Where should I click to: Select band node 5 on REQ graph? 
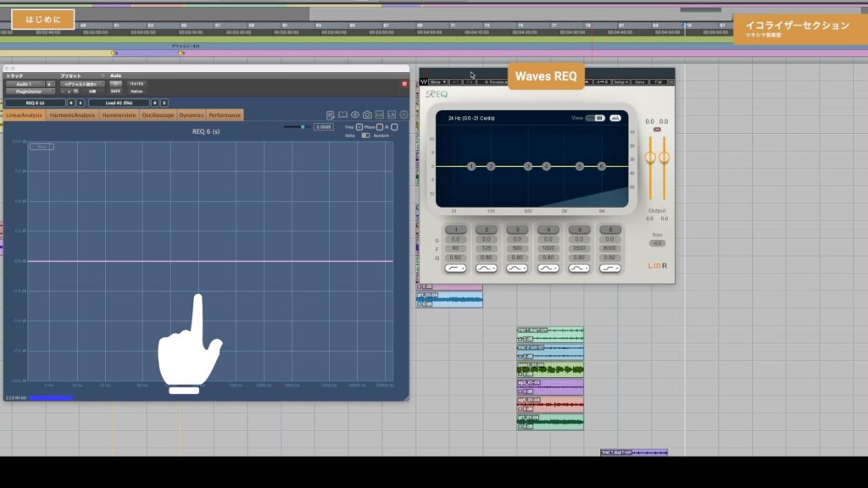[580, 166]
